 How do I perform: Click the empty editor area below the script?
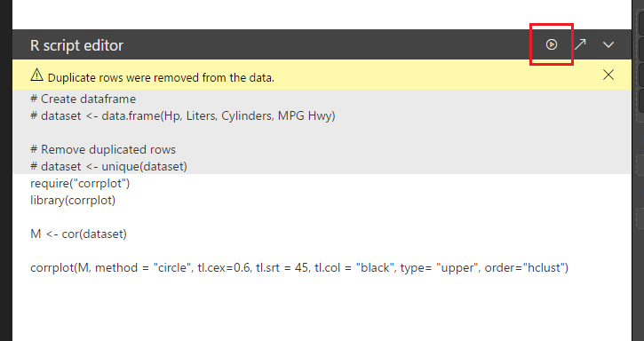(322, 310)
